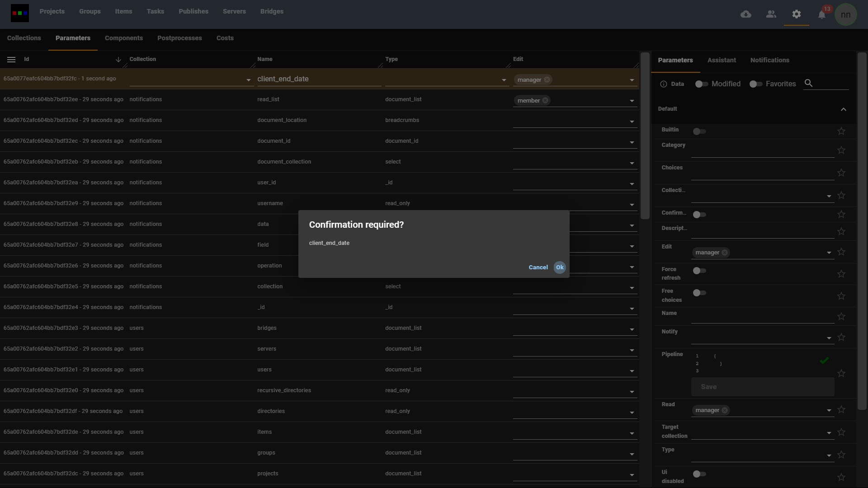The height and width of the screenshot is (488, 868).
Task: Click the Data info icon in Parameters panel
Action: [663, 84]
